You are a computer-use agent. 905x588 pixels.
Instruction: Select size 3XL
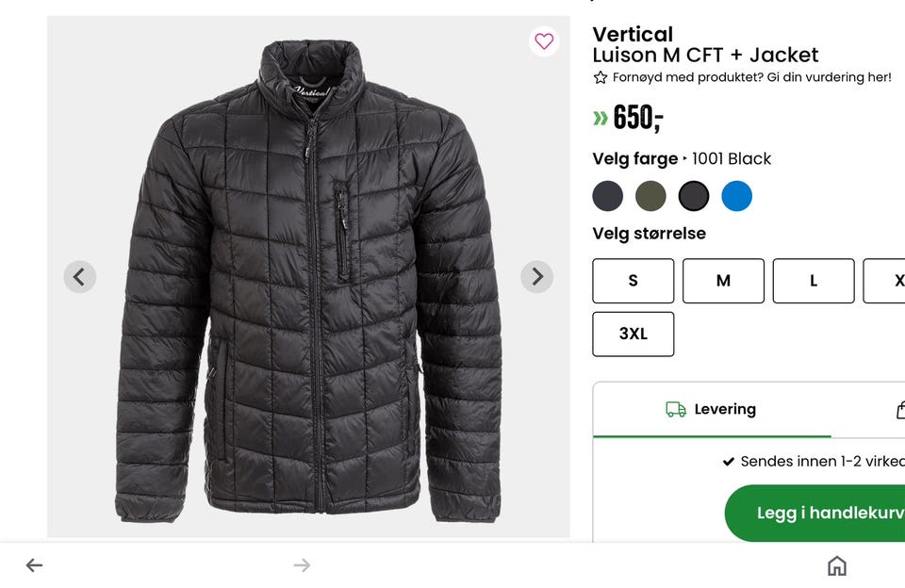633,334
